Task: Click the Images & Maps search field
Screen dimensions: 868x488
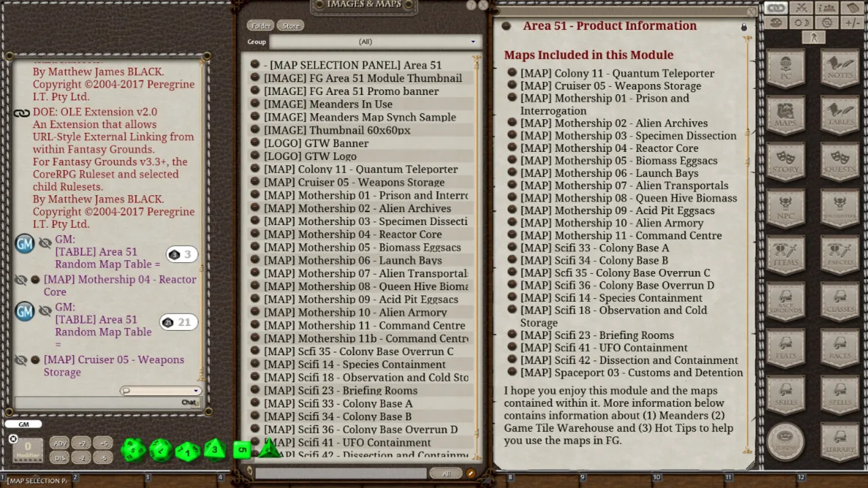Action: click(x=341, y=474)
